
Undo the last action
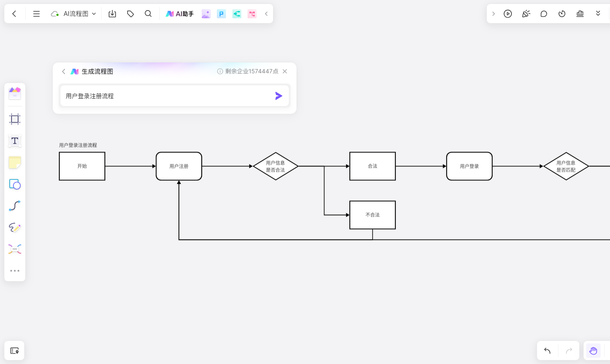click(547, 351)
